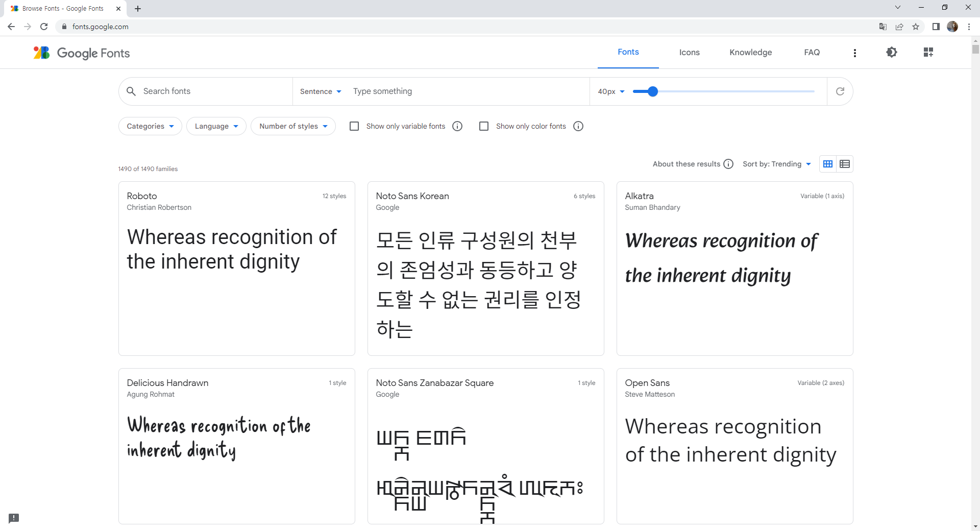The height and width of the screenshot is (531, 980).
Task: Click the translate page icon
Action: pos(883,27)
